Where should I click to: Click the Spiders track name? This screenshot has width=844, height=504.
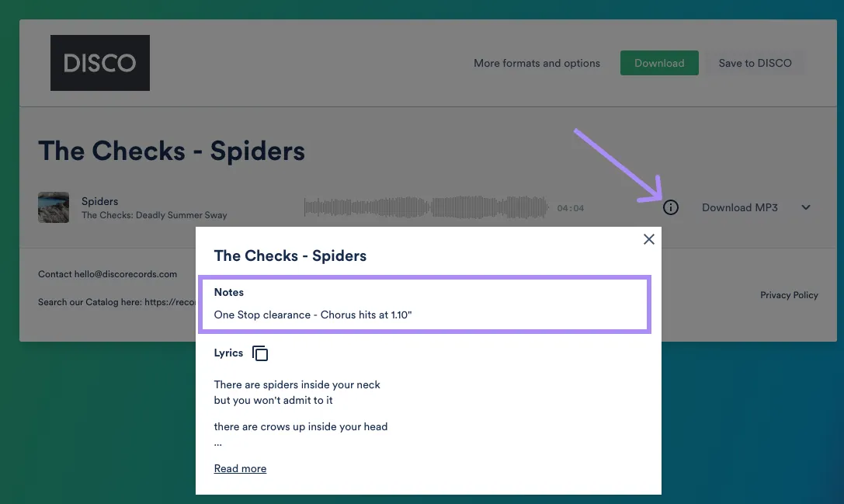tap(100, 201)
